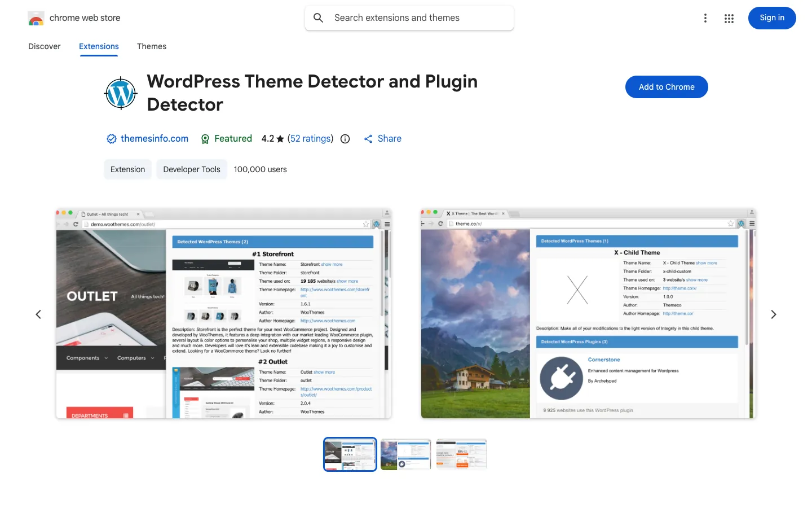Open the Storefront theme screenshot
This screenshot has height=508, width=812.
(x=223, y=313)
